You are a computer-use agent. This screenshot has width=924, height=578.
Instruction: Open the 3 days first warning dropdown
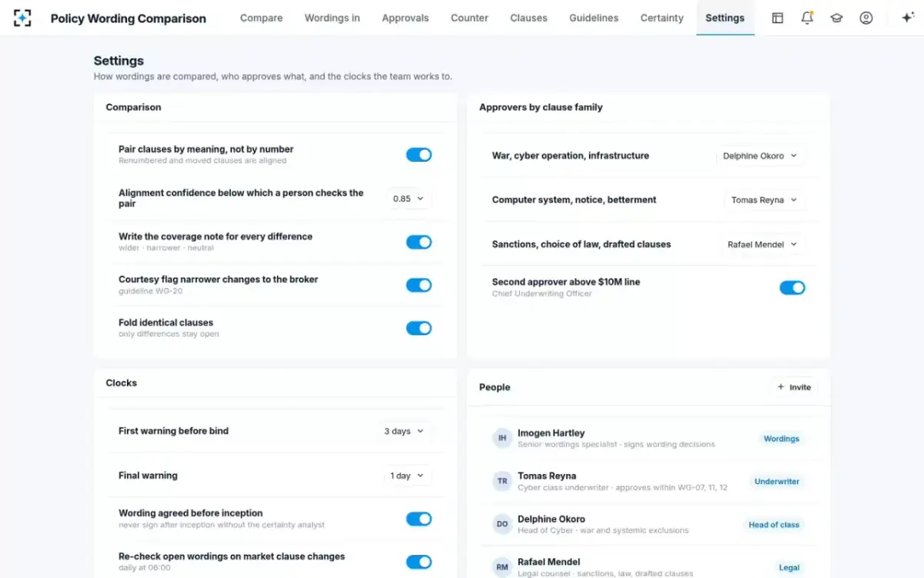tap(405, 431)
